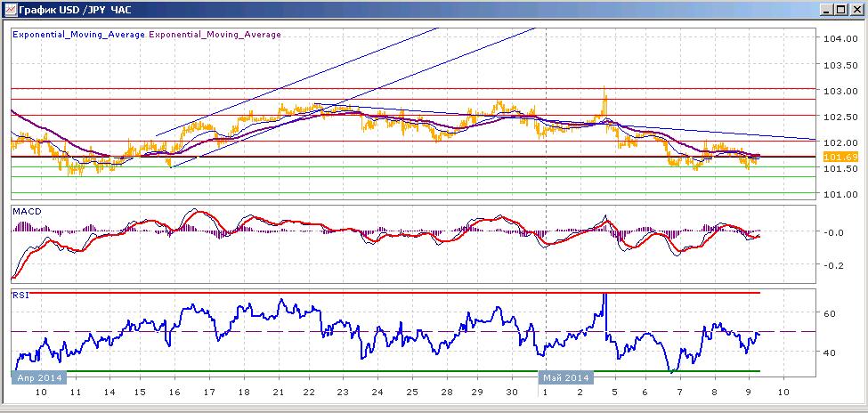This screenshot has width=868, height=413.
Task: Click date label 23 on time axis
Action: [x=344, y=392]
